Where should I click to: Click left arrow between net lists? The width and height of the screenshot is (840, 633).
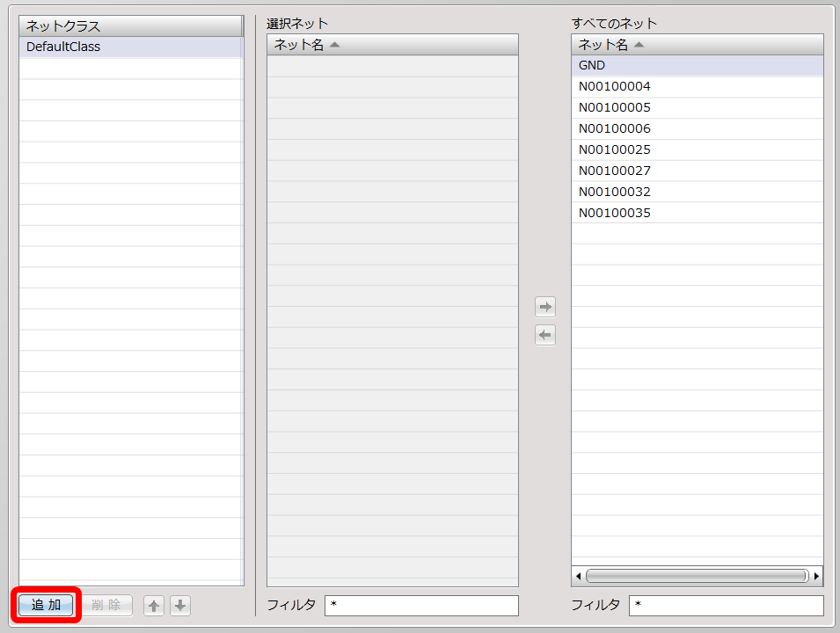point(545,335)
